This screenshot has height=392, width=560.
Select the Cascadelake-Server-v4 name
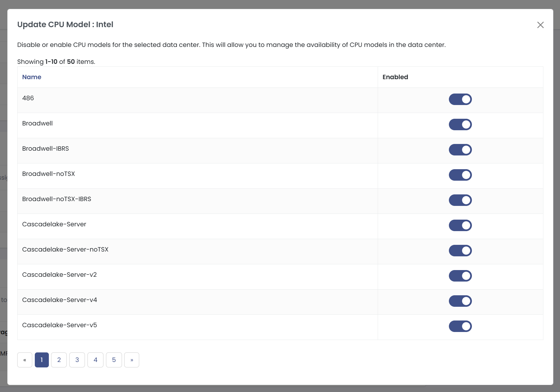click(59, 300)
